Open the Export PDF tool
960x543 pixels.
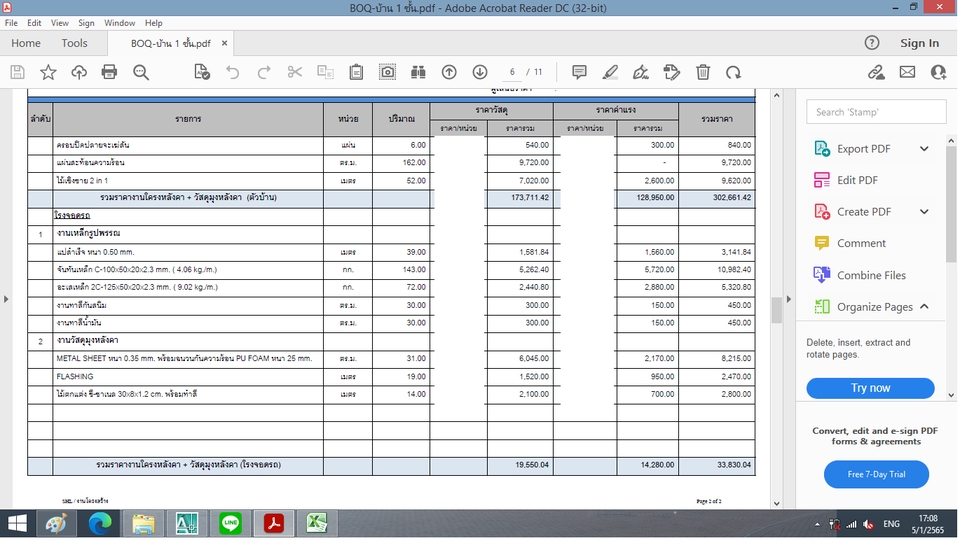pyautogui.click(x=863, y=149)
